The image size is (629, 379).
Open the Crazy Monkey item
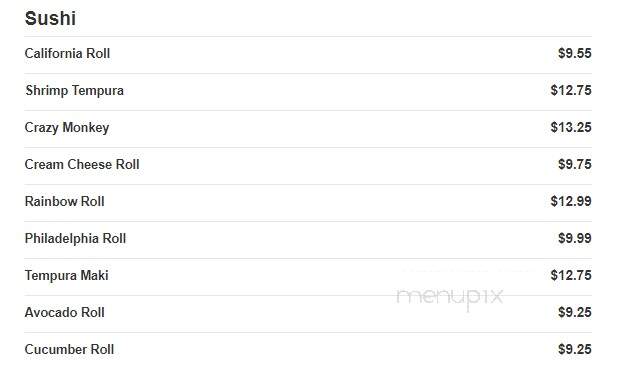(x=67, y=128)
